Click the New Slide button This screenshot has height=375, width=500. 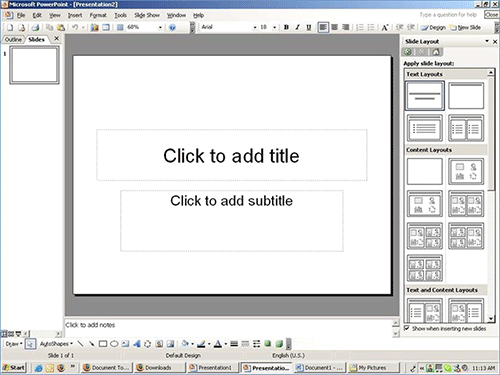click(x=465, y=28)
